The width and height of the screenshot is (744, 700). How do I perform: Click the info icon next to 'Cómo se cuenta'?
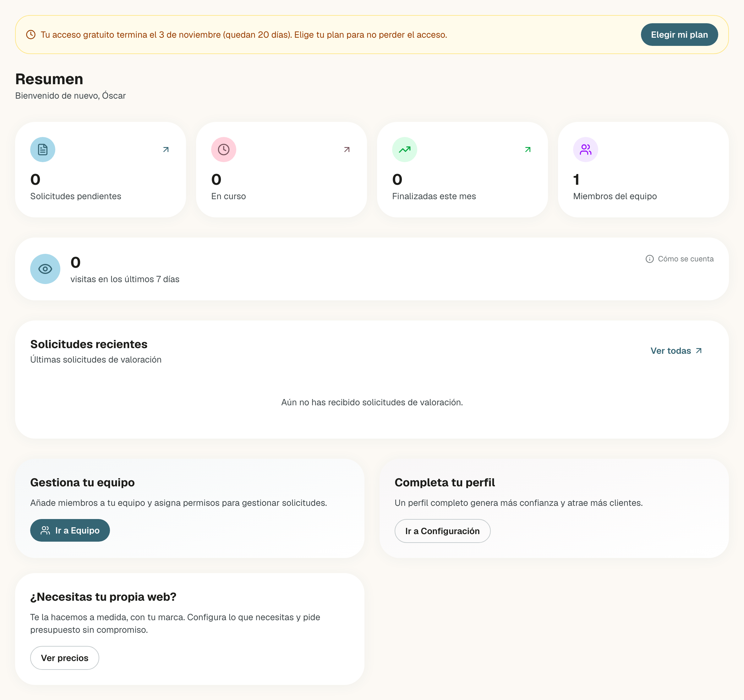point(649,259)
